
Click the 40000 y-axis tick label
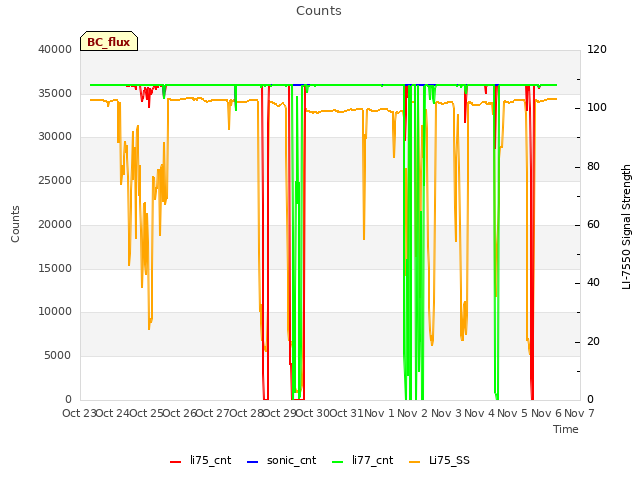[55, 49]
